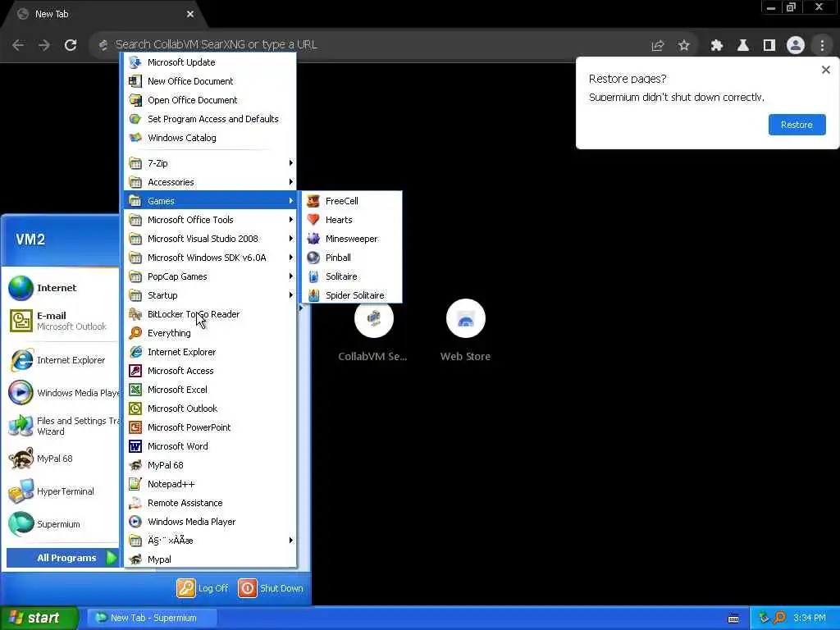
Task: Expand the garbled-name folder above Mypal
Action: click(210, 540)
